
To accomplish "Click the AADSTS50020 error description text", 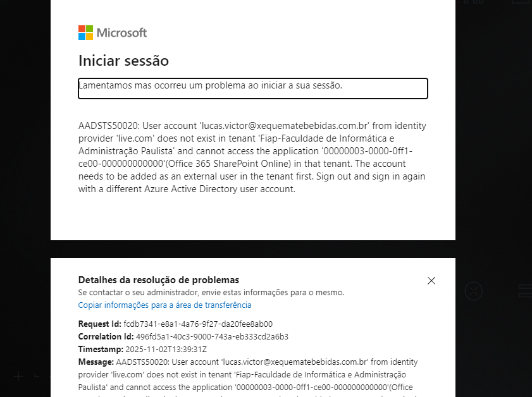I will (x=252, y=157).
